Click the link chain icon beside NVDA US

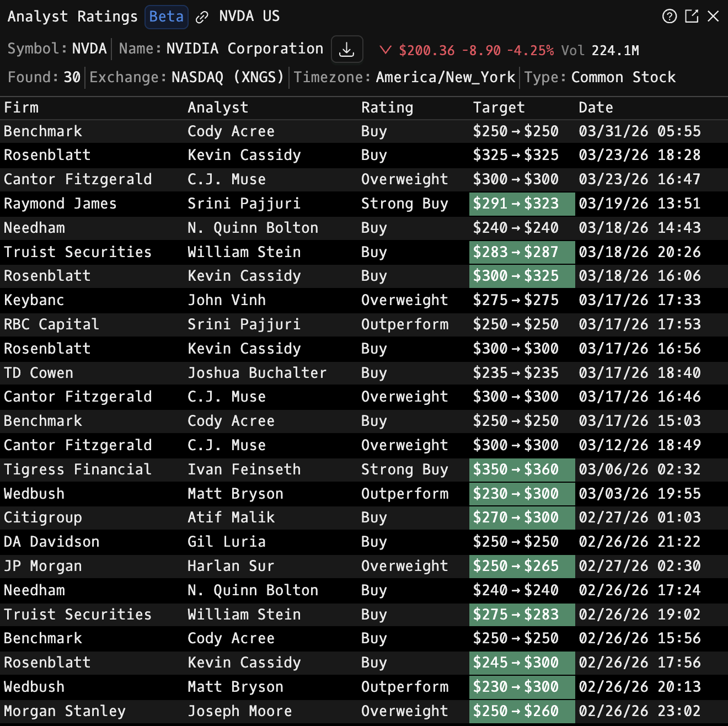click(x=202, y=17)
